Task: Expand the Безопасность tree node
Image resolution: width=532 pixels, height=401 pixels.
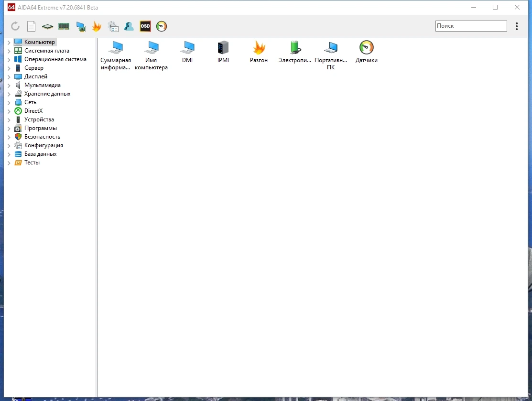Action: click(9, 137)
